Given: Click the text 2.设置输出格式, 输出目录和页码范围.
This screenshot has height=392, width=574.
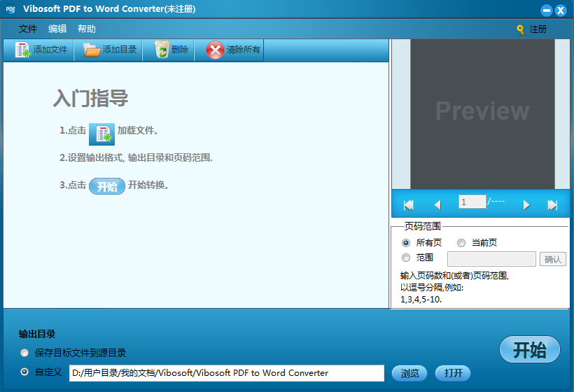Looking at the screenshot, I should [136, 157].
